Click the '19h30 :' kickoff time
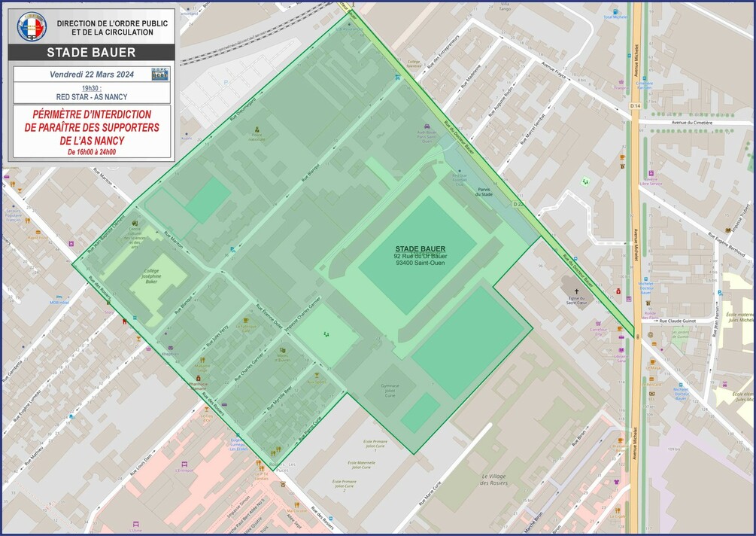756x536 pixels. point(91,88)
